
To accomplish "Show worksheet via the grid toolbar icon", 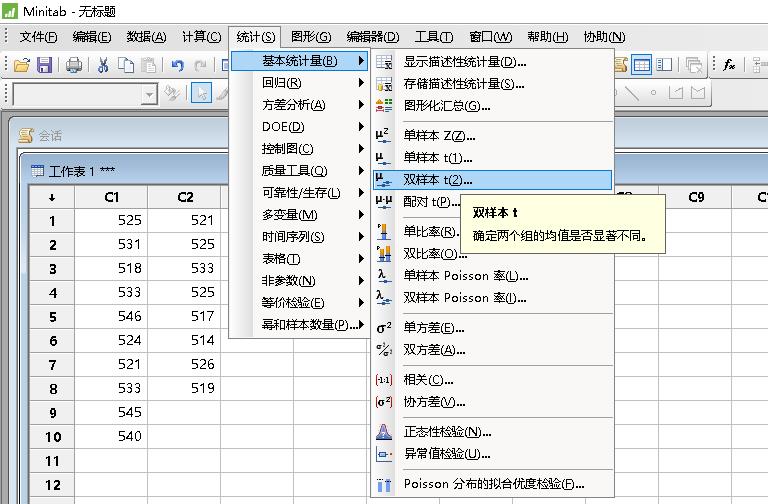I will (641, 65).
